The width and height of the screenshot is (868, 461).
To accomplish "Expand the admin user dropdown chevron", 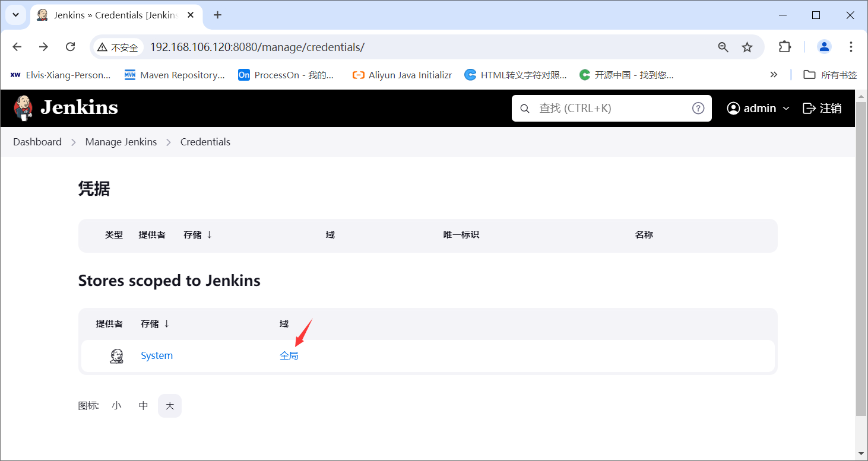I will [786, 108].
